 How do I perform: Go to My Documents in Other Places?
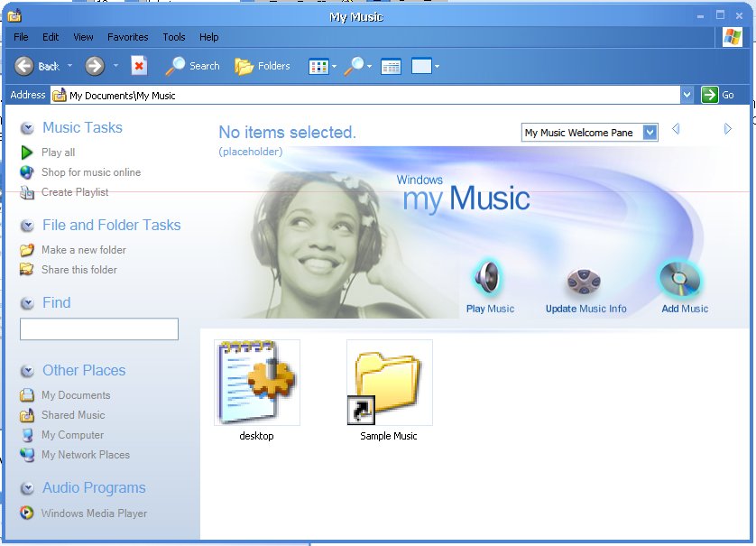pyautogui.click(x=76, y=395)
